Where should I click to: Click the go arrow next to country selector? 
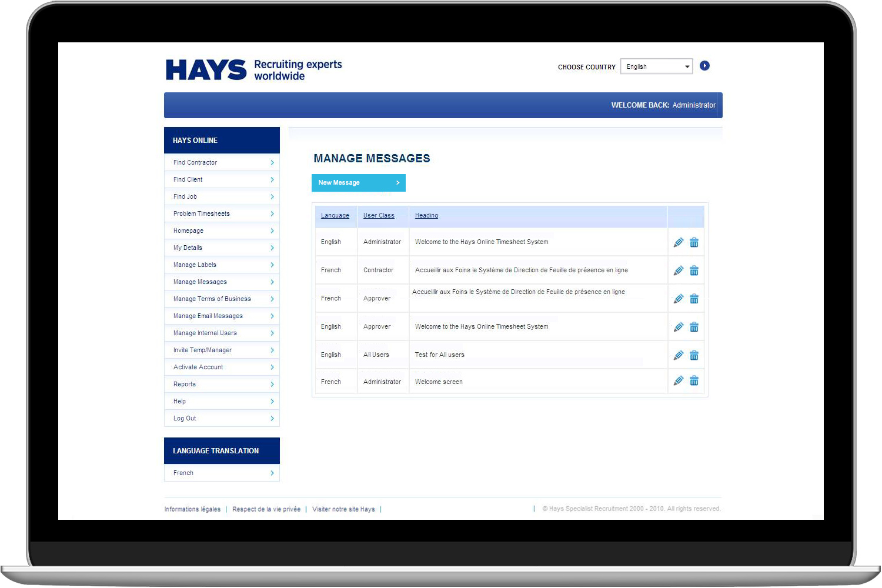coord(705,66)
